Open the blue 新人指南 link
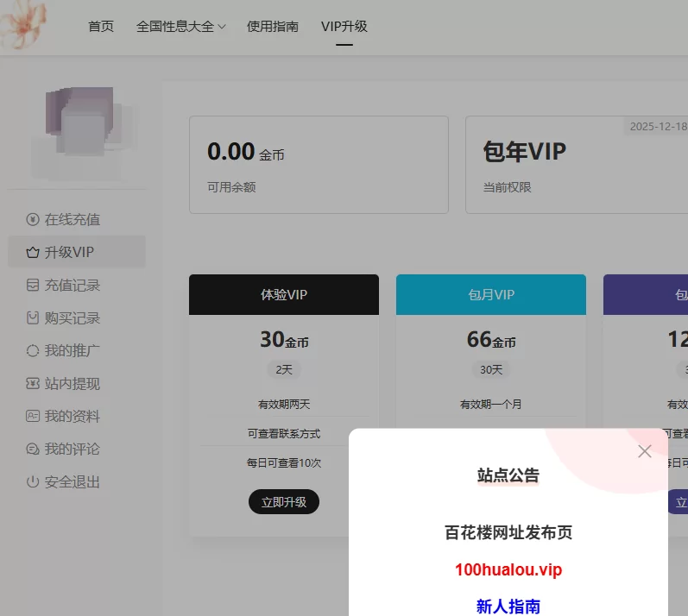Viewport: 688px width, 616px height. pos(508,607)
